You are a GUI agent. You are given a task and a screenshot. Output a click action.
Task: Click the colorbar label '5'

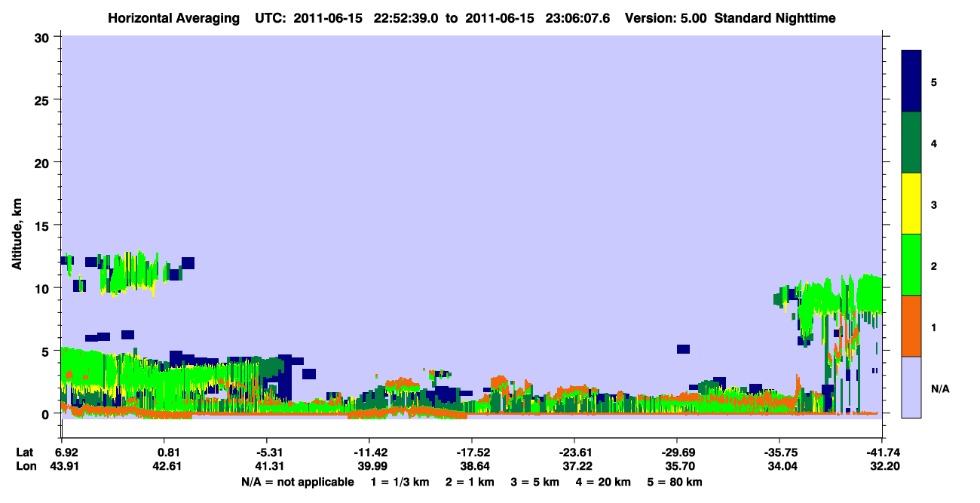[x=934, y=82]
